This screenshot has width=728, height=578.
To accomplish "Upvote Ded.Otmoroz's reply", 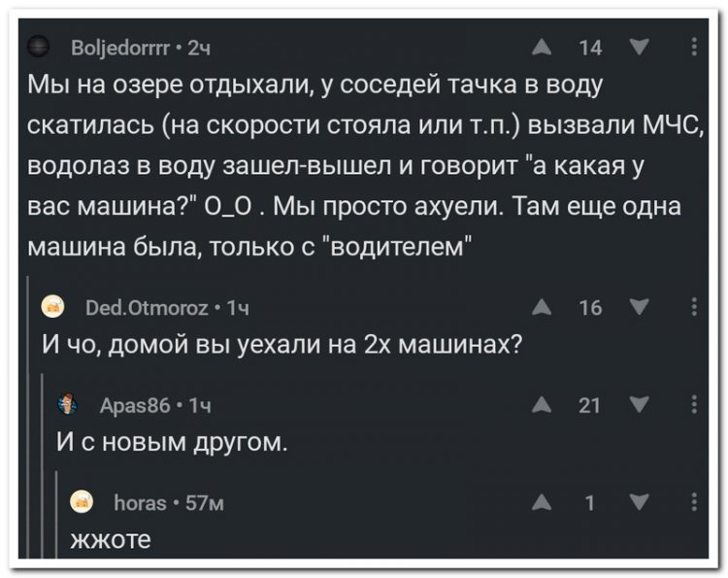I will [542, 307].
